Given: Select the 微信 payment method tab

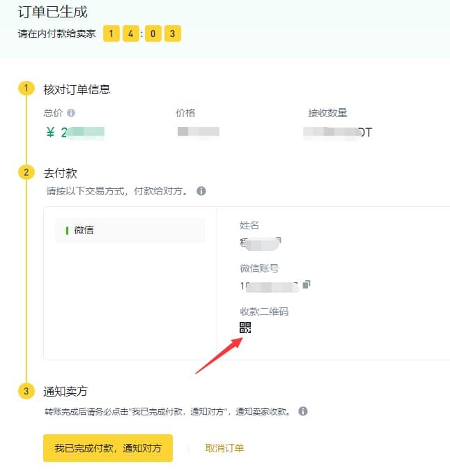Looking at the screenshot, I should (x=130, y=230).
